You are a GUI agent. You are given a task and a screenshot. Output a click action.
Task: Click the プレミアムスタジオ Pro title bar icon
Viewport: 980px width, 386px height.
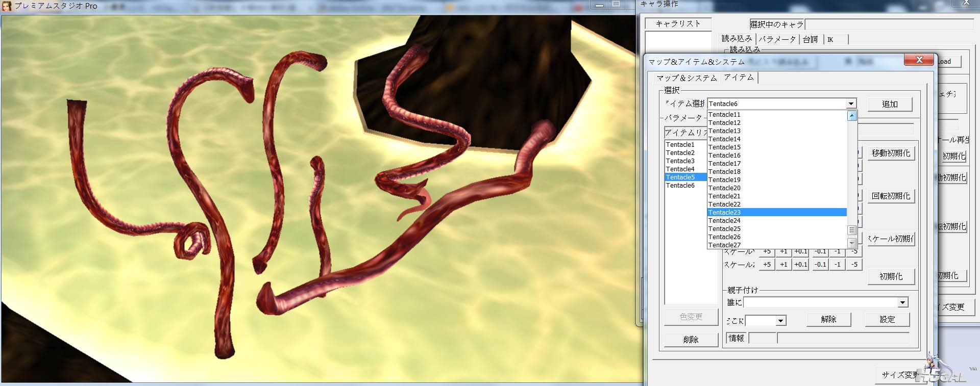coord(7,6)
